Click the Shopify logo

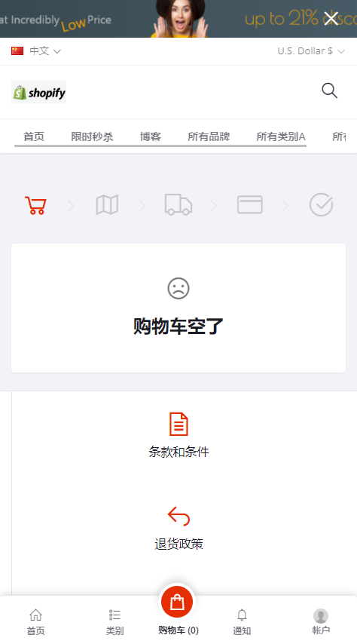pos(38,92)
